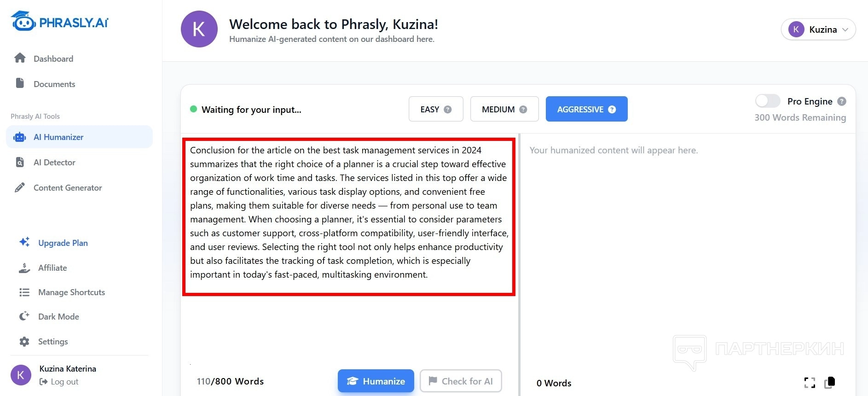This screenshot has height=396, width=868.
Task: Go to the Documents section
Action: 54,84
